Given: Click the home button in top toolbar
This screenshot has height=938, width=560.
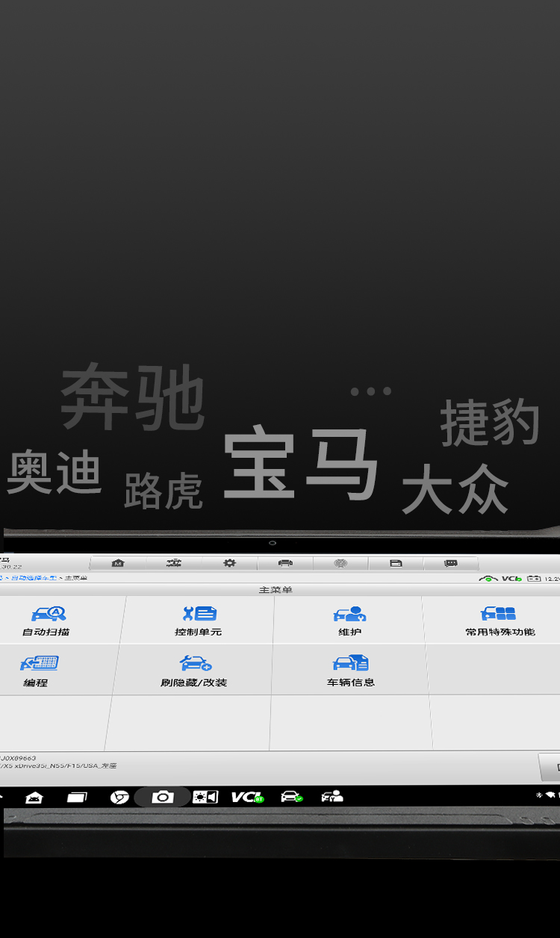Looking at the screenshot, I should pos(117,563).
